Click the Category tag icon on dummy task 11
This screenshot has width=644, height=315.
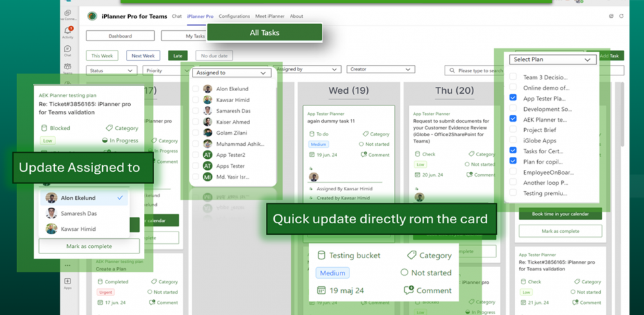[x=366, y=134]
